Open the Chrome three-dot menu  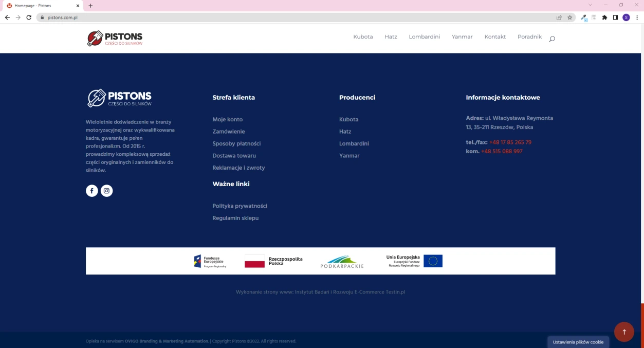(x=637, y=17)
